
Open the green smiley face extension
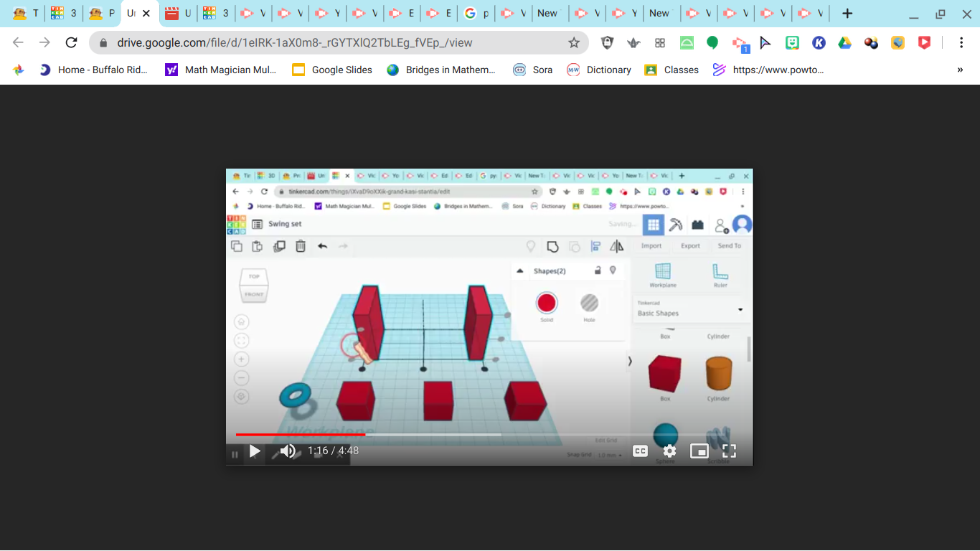(792, 42)
